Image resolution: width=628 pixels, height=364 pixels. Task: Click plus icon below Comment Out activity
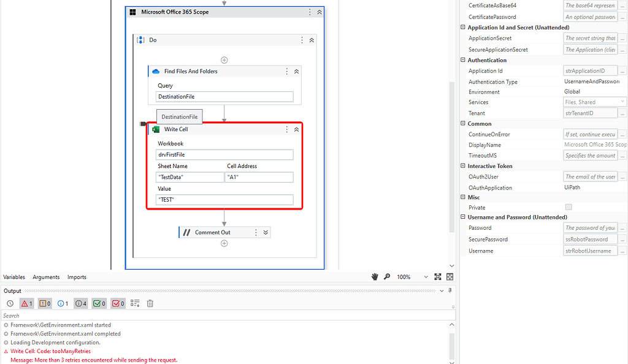click(224, 243)
